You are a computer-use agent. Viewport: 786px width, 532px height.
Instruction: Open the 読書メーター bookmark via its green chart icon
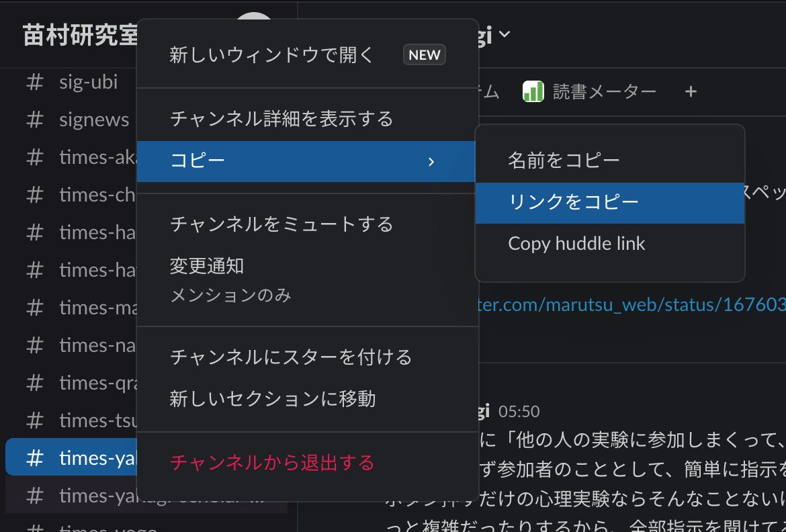tap(533, 91)
